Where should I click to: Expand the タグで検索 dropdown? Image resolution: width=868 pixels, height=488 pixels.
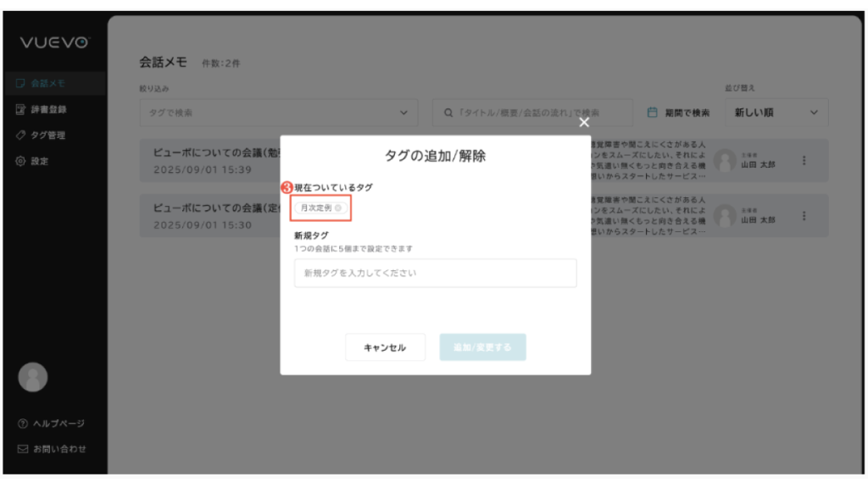pos(403,113)
